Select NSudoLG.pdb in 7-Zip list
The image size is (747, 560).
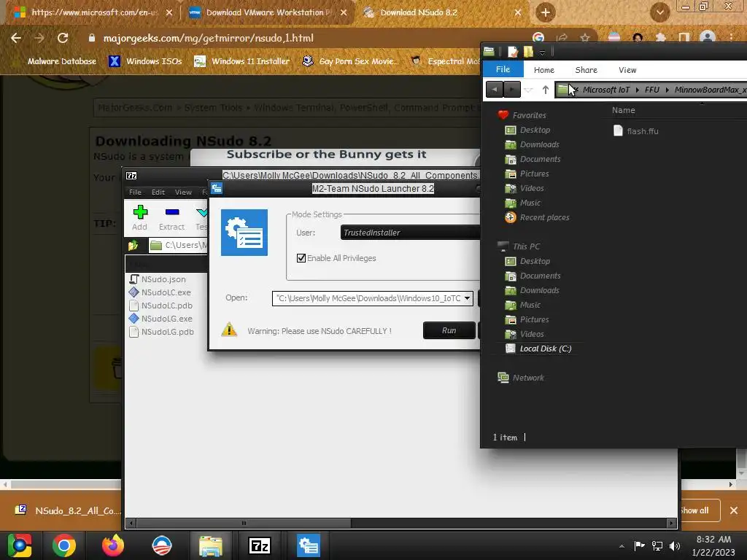tap(161, 332)
